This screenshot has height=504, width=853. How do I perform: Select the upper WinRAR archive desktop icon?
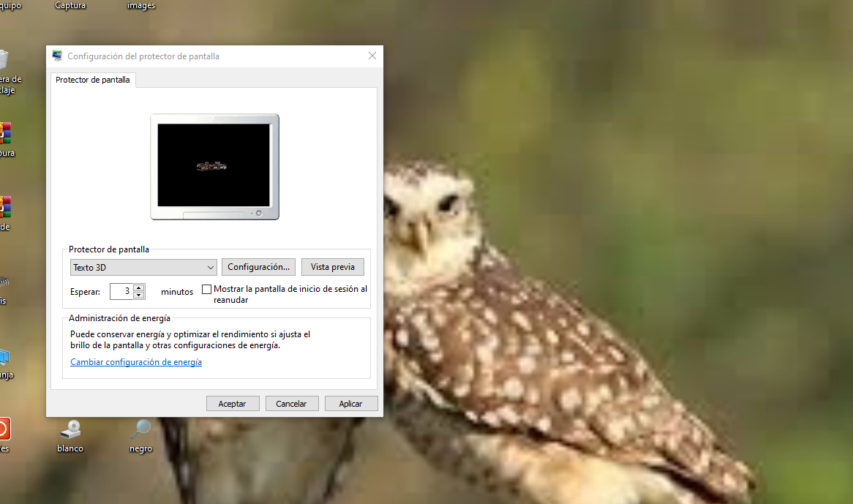click(4, 133)
